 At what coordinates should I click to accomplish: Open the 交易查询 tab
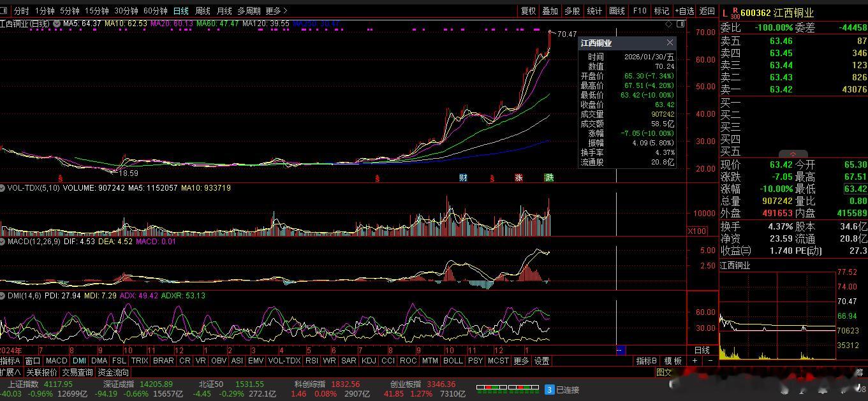point(77,372)
